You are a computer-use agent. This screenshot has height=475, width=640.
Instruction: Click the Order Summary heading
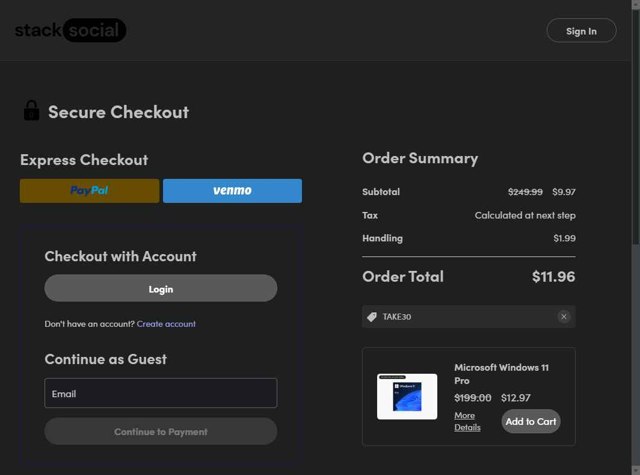point(420,158)
